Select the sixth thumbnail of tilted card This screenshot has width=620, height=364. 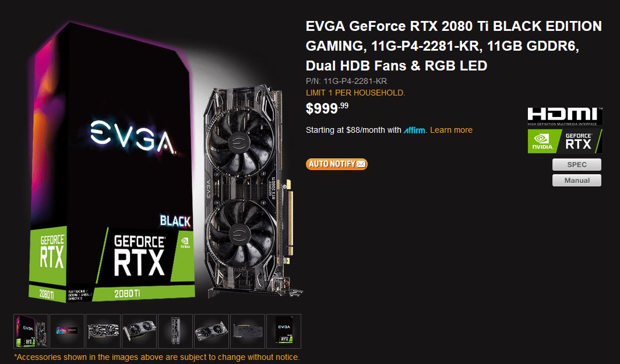point(211,331)
